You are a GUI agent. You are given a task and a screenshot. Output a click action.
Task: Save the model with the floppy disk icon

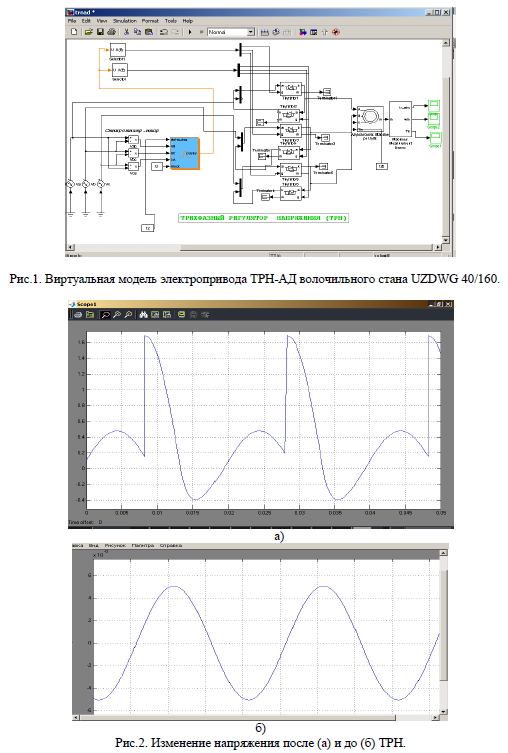click(100, 32)
